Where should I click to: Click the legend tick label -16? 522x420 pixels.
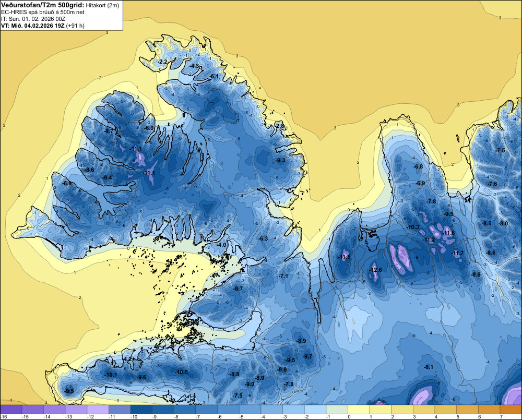pos(4,417)
